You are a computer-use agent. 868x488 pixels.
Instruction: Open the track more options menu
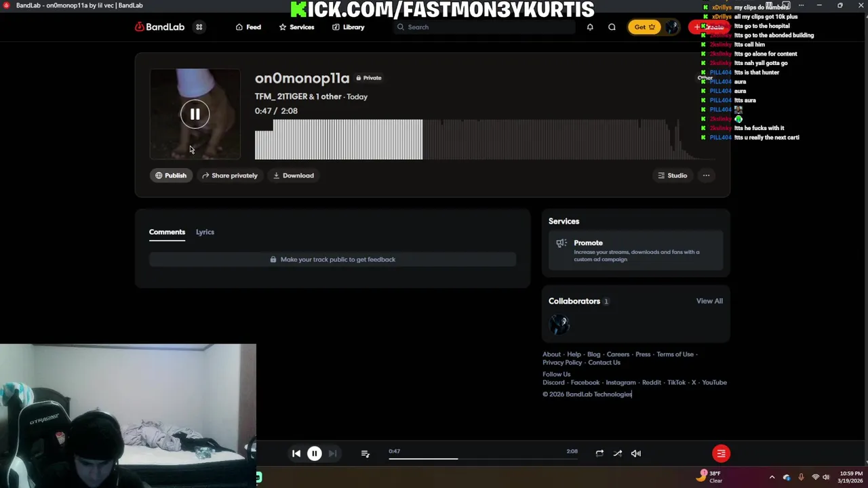click(x=706, y=176)
